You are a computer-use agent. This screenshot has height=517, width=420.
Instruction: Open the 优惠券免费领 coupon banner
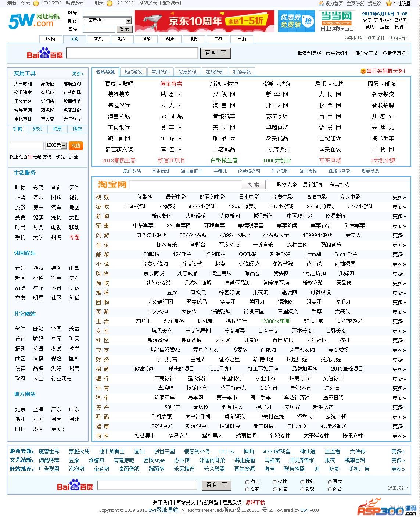click(296, 21)
